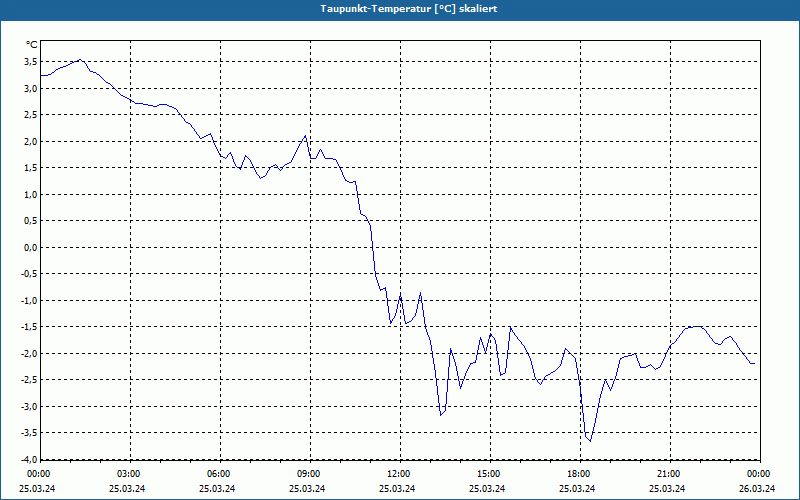
Task: Click the 26.03.24 date label
Action: coord(757,488)
